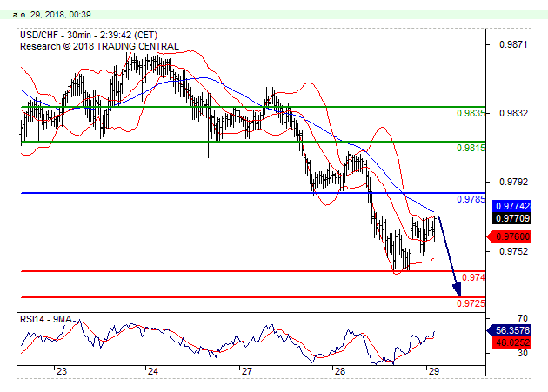Click the date axis label 23
The height and width of the screenshot is (392, 548).
[x=62, y=371]
